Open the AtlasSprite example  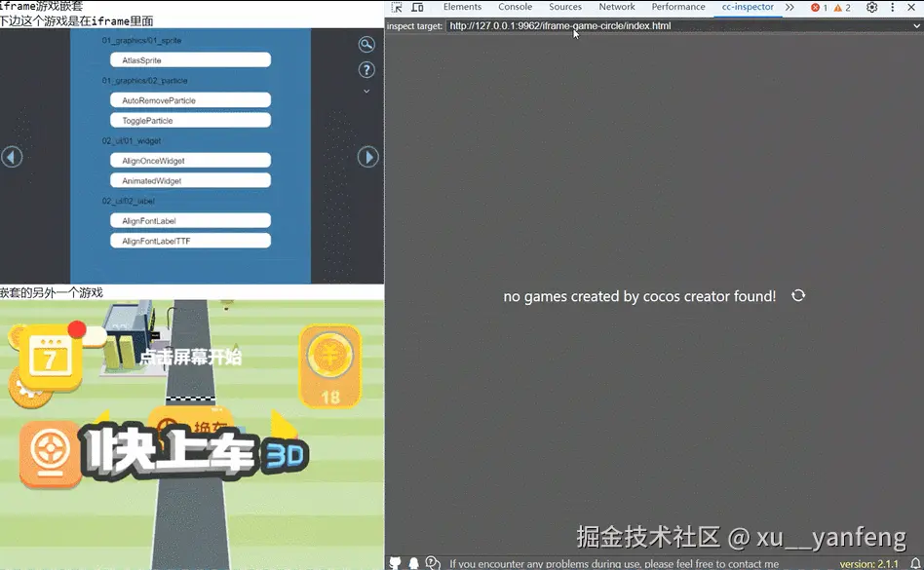tap(190, 60)
